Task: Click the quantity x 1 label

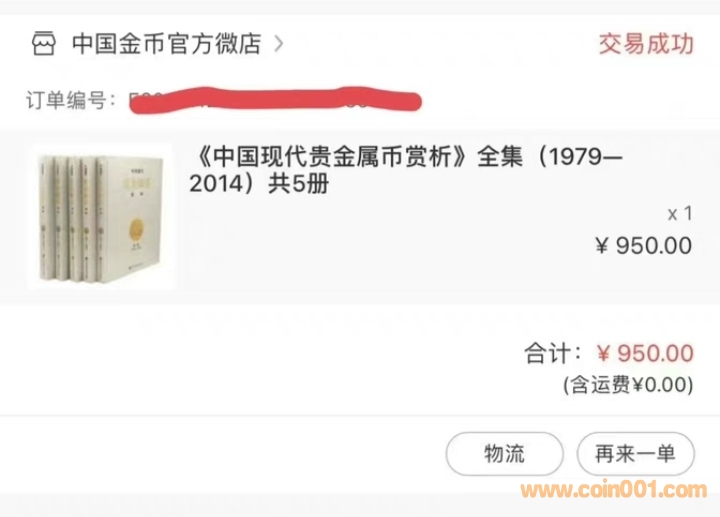Action: point(680,214)
